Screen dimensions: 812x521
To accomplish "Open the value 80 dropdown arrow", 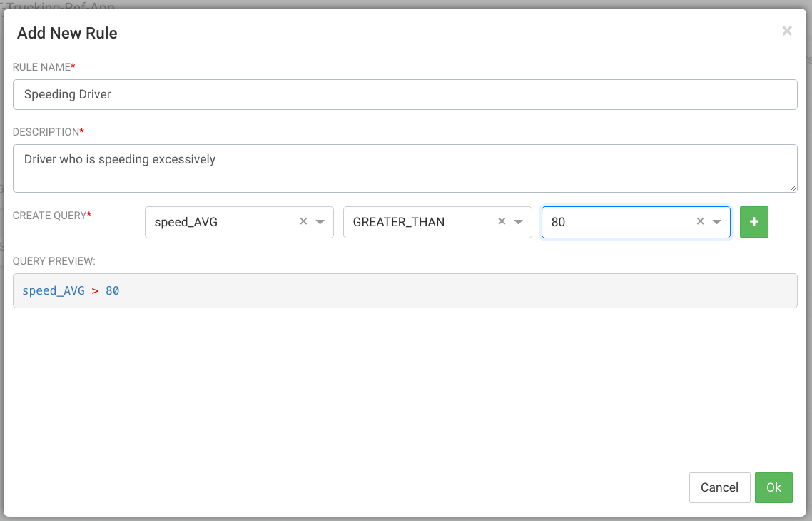I will click(716, 222).
